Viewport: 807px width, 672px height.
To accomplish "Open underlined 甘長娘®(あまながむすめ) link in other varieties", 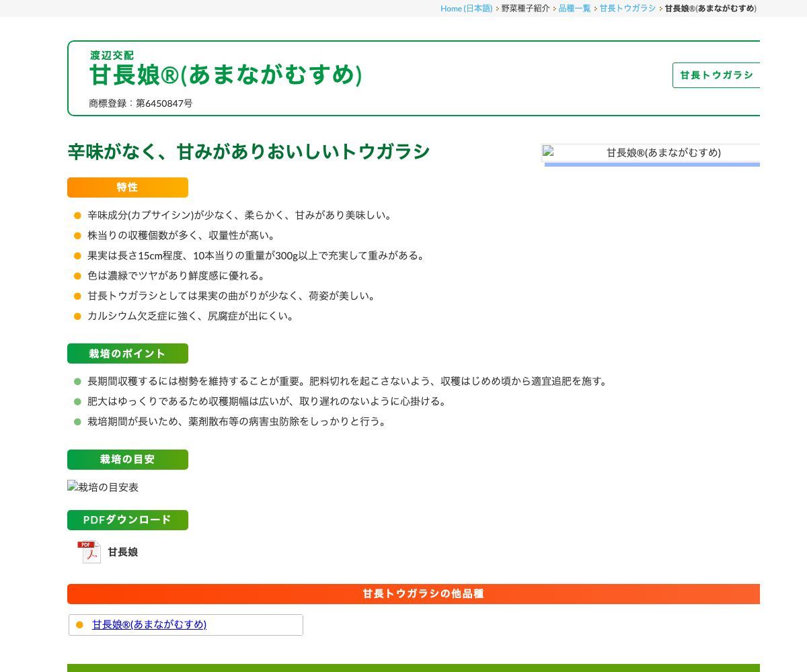I will 149,624.
